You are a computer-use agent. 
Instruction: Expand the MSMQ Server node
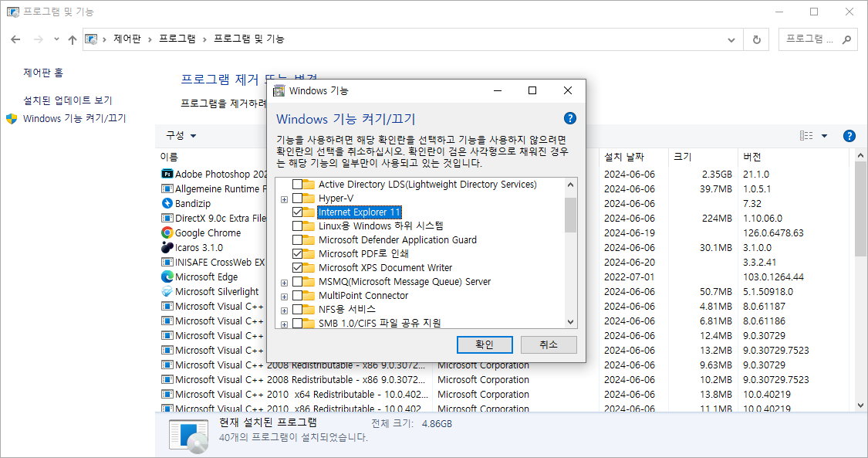pos(284,283)
